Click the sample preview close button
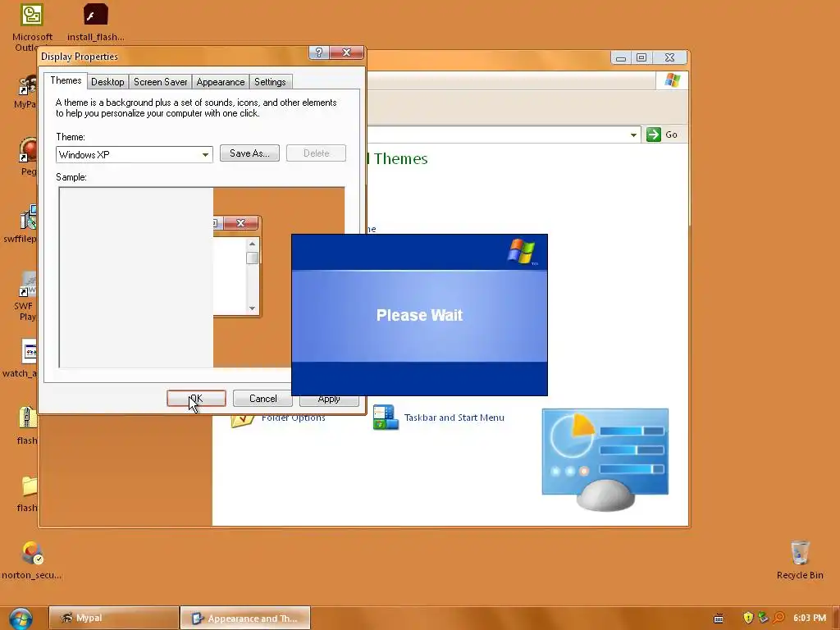The image size is (840, 630). pos(240,223)
